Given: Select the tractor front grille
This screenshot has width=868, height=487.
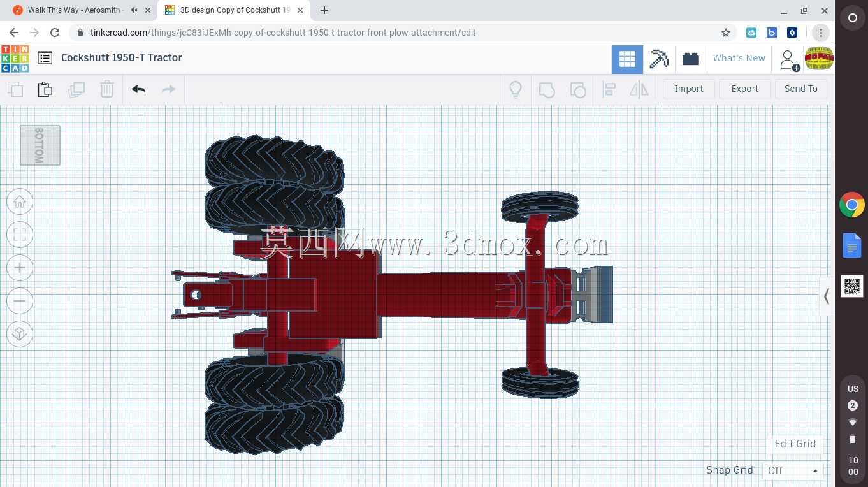Looking at the screenshot, I should click(x=600, y=294).
